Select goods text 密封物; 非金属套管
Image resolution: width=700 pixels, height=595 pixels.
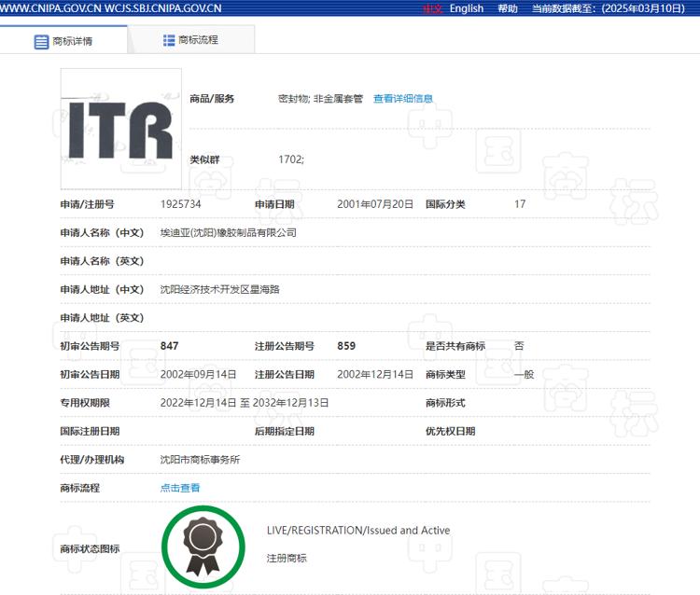pos(320,99)
